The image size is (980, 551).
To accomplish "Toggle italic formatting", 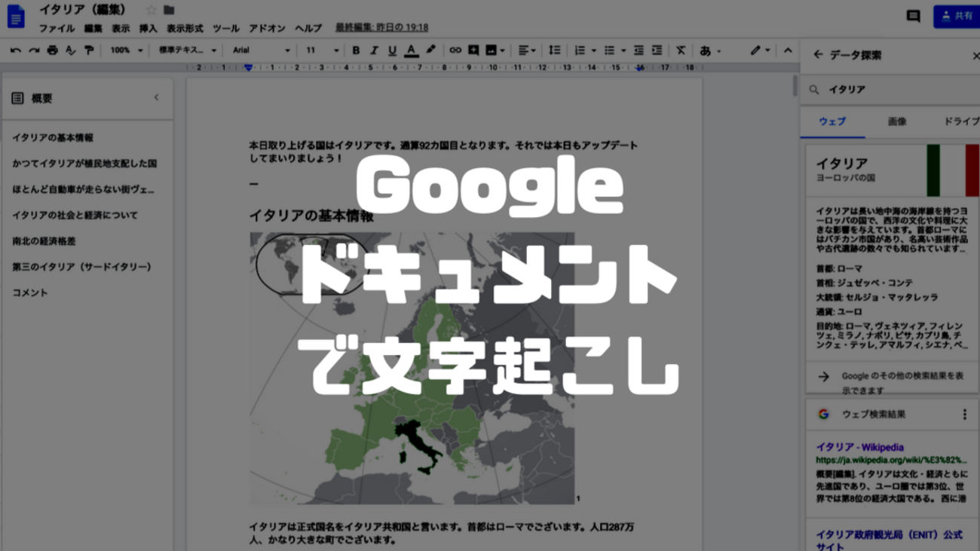I will (x=374, y=51).
